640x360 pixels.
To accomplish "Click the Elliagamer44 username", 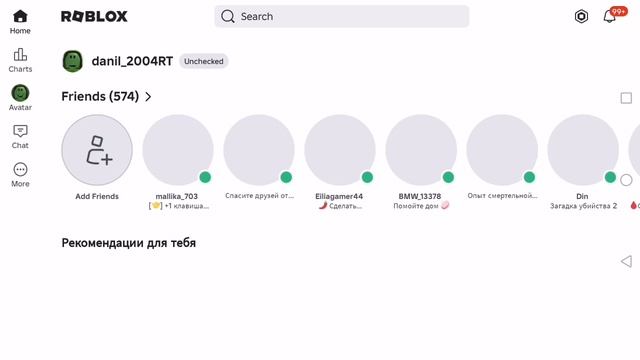I will point(339,196).
